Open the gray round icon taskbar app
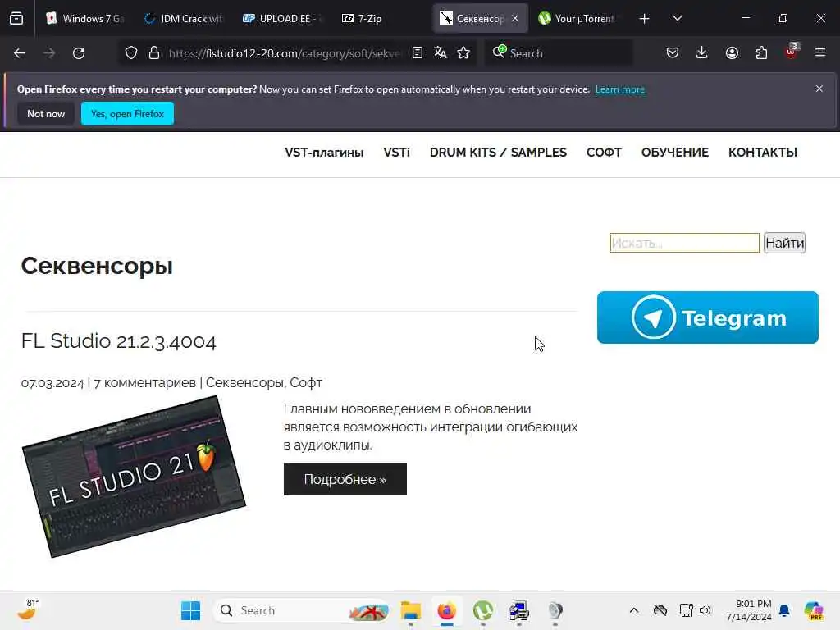The width and height of the screenshot is (840, 630). pyautogui.click(x=555, y=610)
